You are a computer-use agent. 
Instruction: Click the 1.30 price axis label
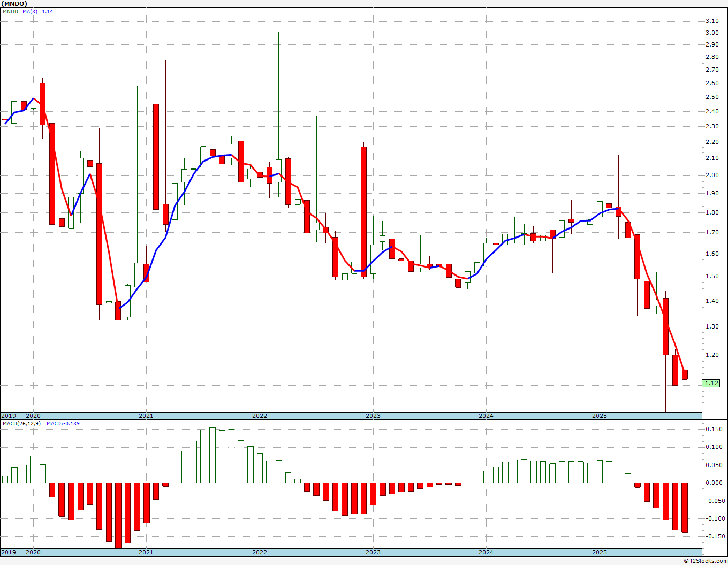tap(712, 326)
